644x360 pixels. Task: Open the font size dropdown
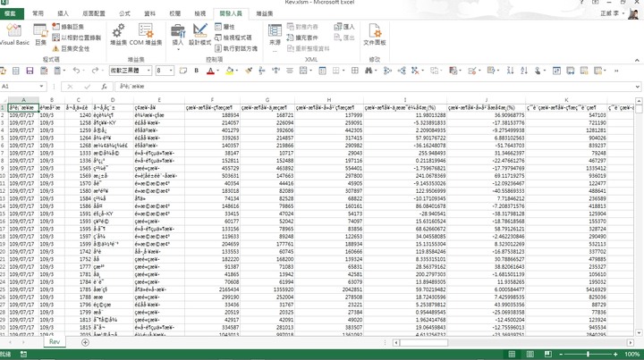171,71
